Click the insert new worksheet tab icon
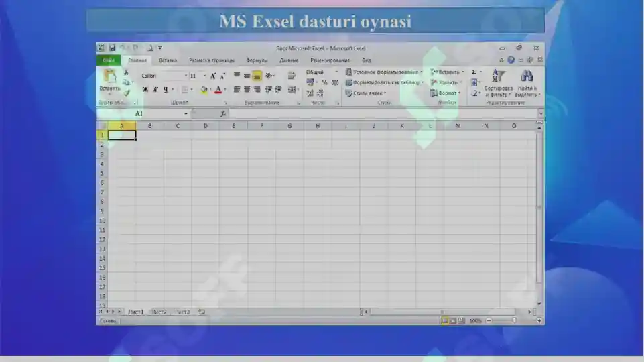644x362 pixels. [202, 312]
